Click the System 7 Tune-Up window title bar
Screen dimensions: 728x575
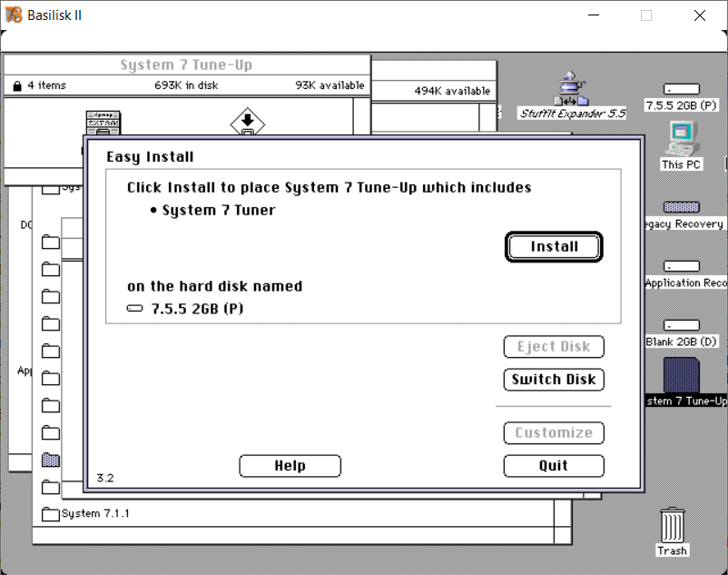point(187,65)
